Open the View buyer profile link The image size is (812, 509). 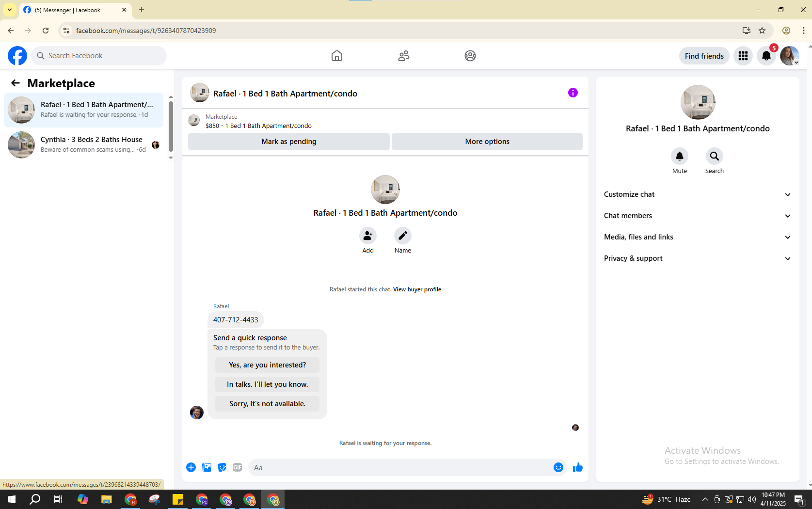417,289
